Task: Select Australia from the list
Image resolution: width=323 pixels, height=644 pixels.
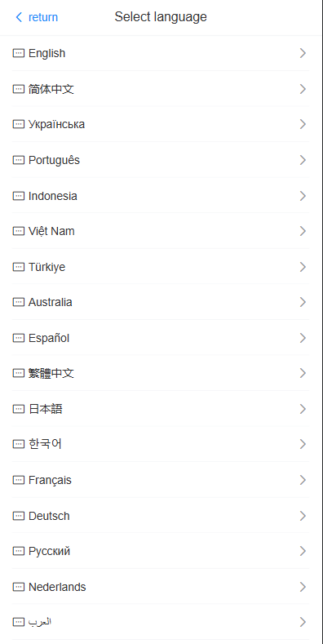Action: click(161, 302)
